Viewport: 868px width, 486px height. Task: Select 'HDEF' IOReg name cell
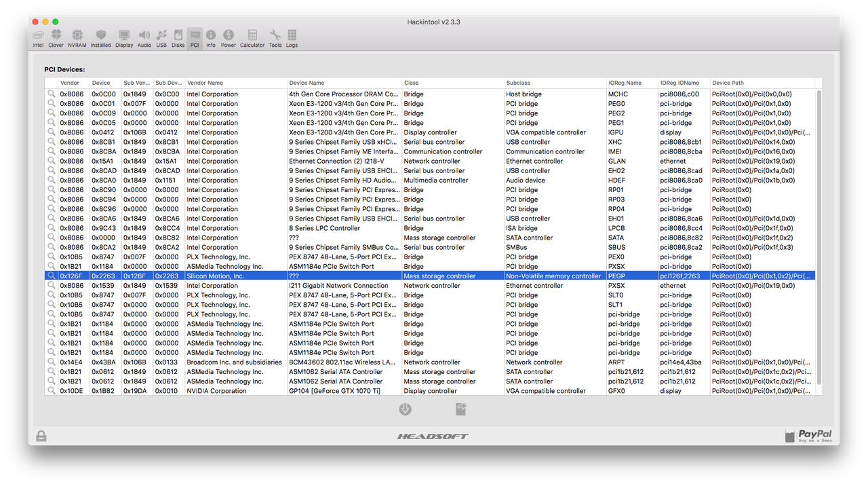click(616, 181)
